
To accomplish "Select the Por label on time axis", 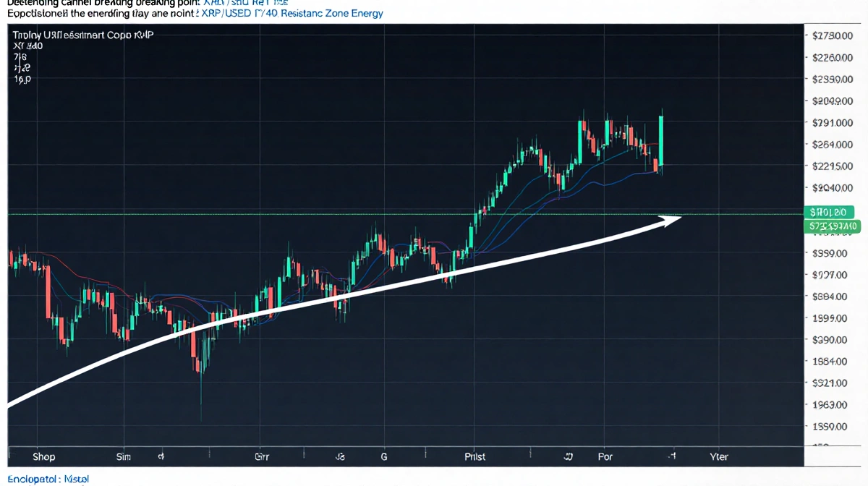I will [x=605, y=456].
